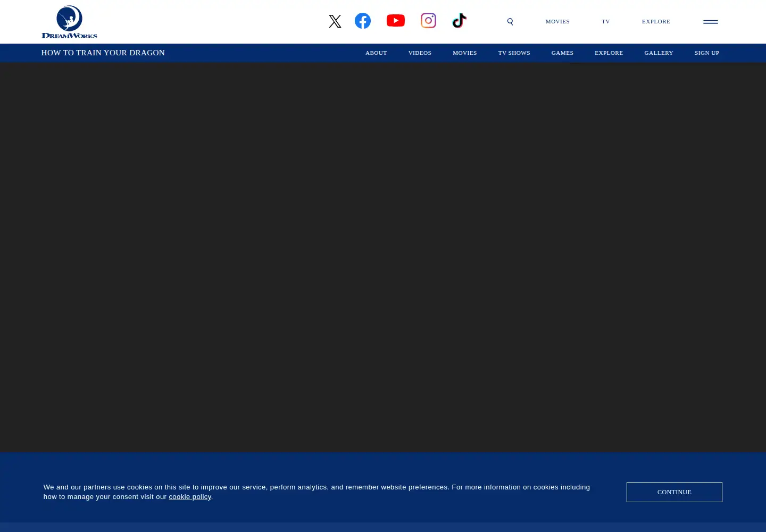
Task: Open the YouTube social icon
Action: pos(396,20)
